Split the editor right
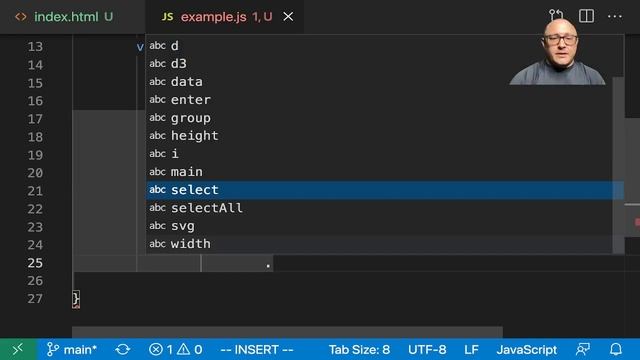 click(586, 16)
